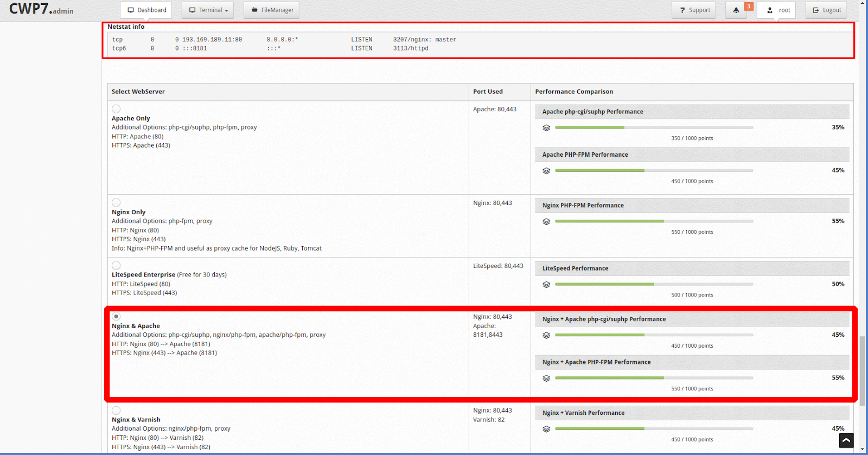The image size is (868, 455).
Task: Click the LiteSpeed 50% progress bar
Action: pos(654,284)
